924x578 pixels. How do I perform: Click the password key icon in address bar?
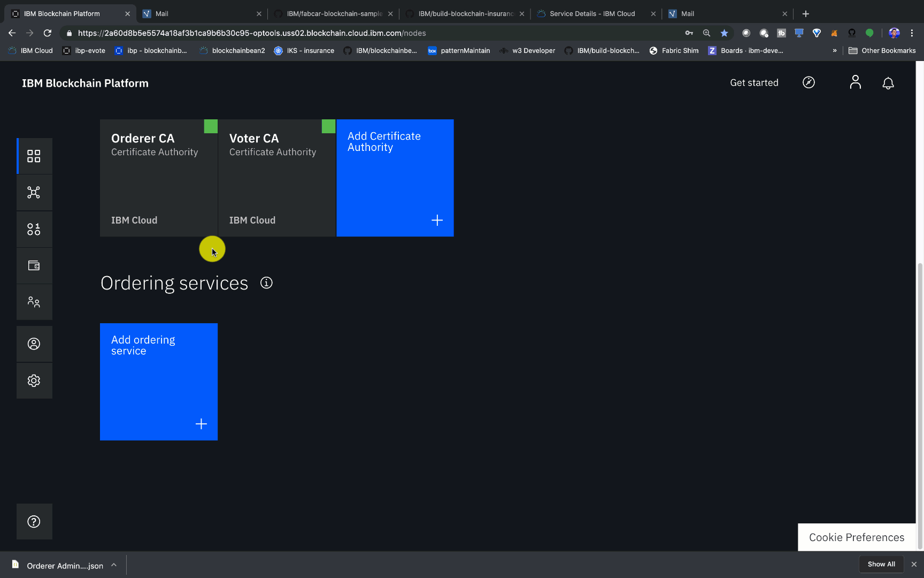689,33
